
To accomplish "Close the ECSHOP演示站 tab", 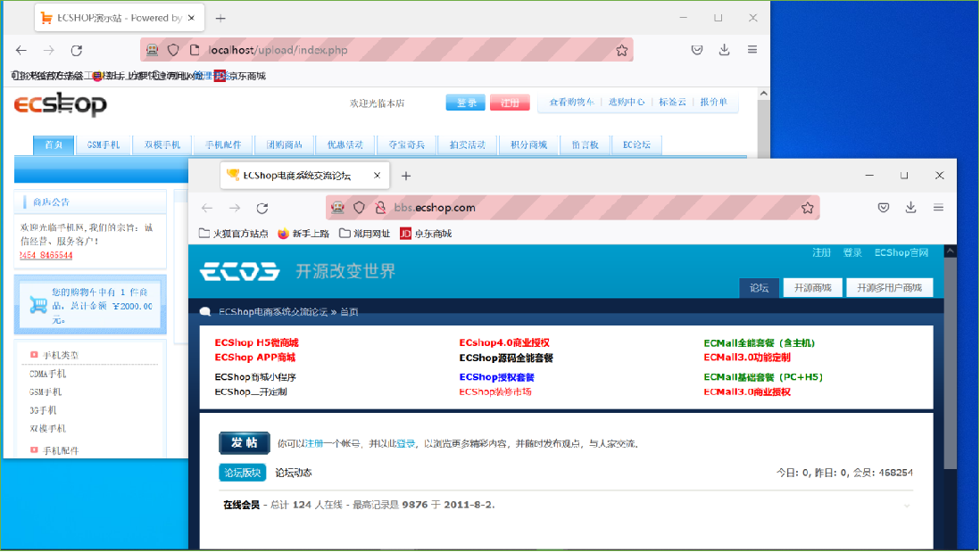I will point(191,18).
